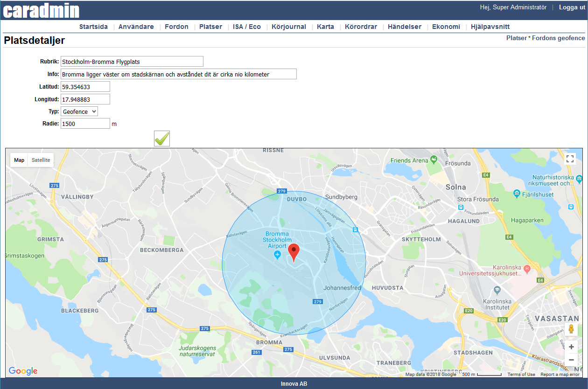Open the Hjälpavsnitt menu

coord(490,27)
